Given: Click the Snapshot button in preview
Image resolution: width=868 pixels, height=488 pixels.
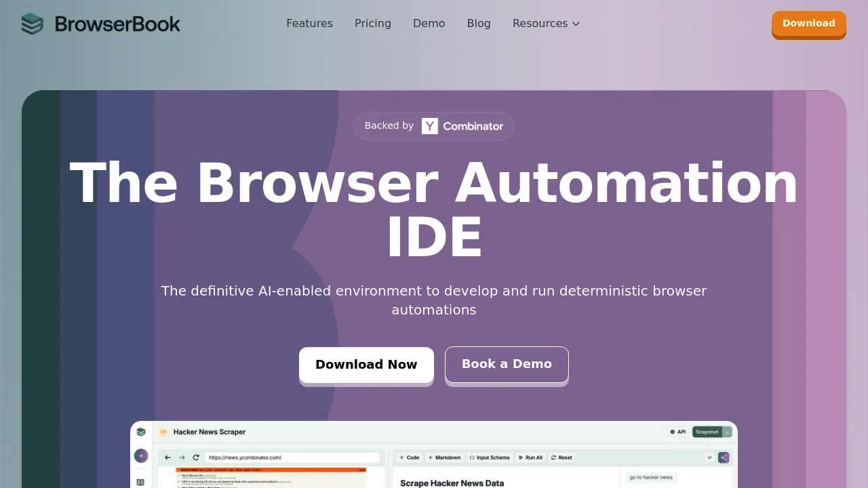Looking at the screenshot, I should (x=707, y=432).
